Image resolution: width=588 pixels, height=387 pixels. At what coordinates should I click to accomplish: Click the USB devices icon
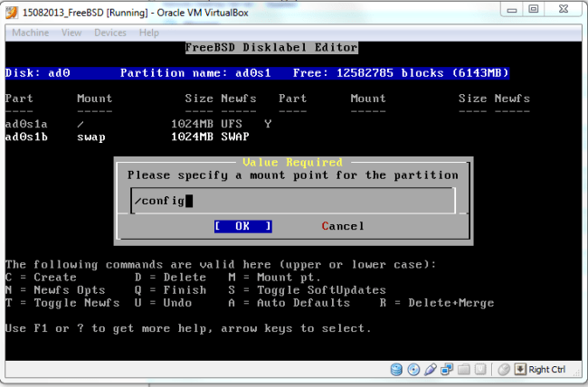click(x=429, y=370)
